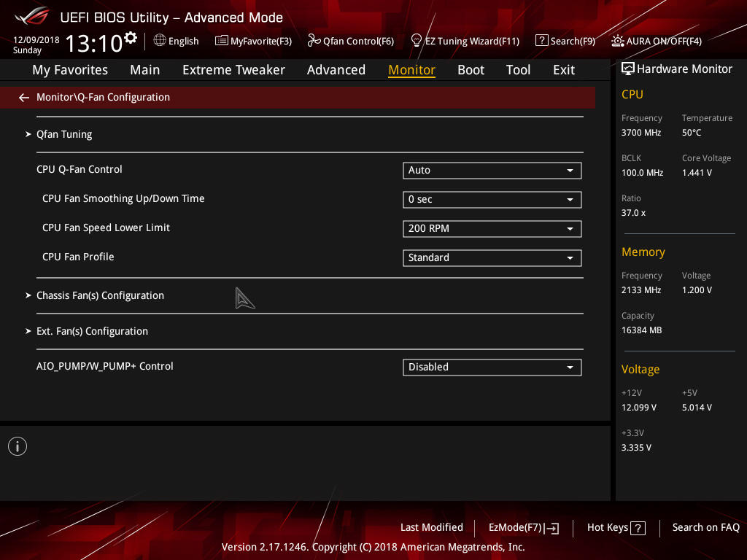The height and width of the screenshot is (560, 747).
Task: Click the Memory frequency value 2133 MHz
Action: [x=640, y=290]
